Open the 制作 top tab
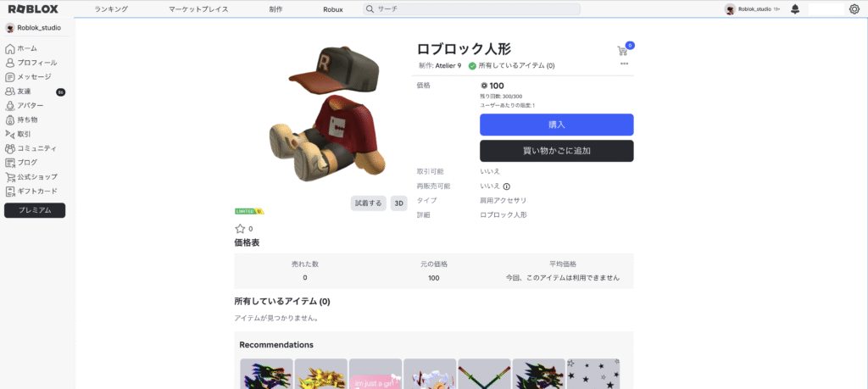Screen dimensions: 868x389 (x=275, y=9)
